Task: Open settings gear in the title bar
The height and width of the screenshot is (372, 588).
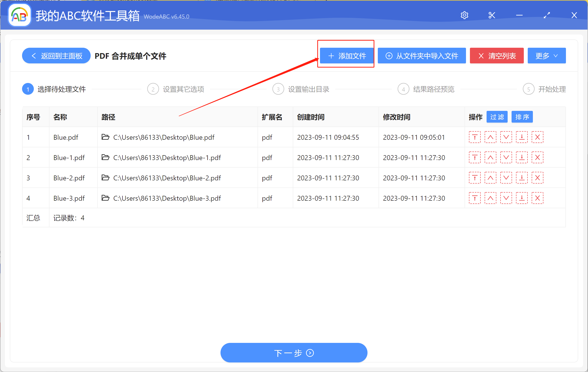Action: click(464, 15)
